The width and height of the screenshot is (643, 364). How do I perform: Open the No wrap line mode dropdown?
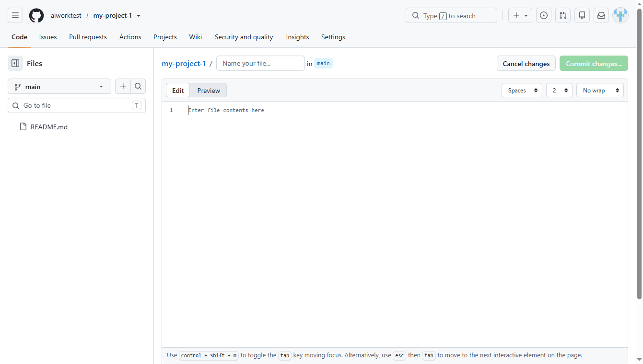click(600, 91)
